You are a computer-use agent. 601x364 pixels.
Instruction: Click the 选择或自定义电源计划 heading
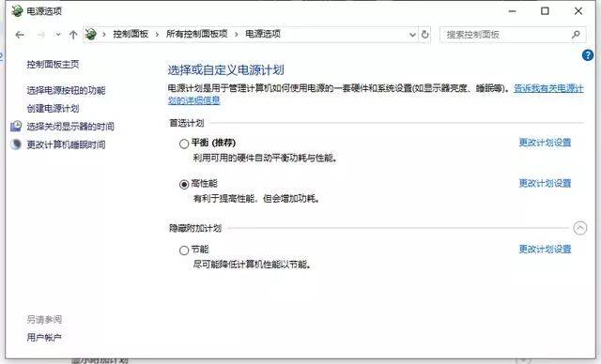point(225,70)
